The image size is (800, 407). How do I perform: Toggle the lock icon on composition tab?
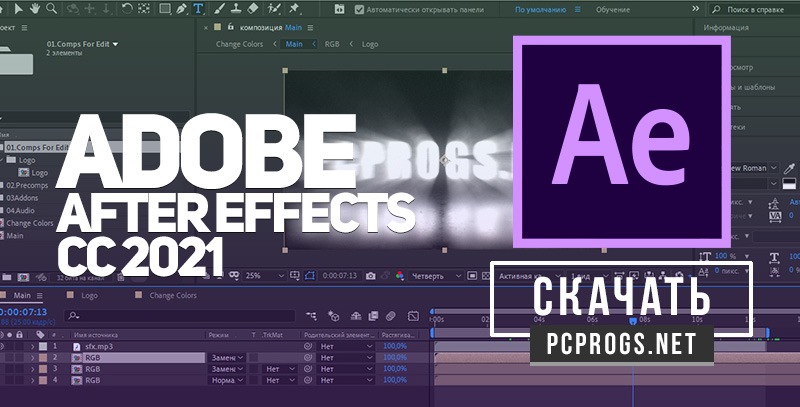click(231, 27)
